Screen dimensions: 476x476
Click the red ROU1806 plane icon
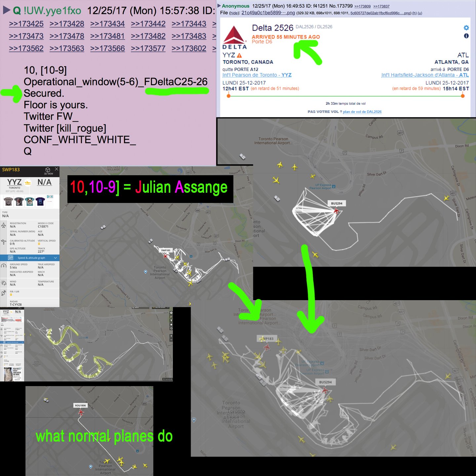click(x=81, y=412)
